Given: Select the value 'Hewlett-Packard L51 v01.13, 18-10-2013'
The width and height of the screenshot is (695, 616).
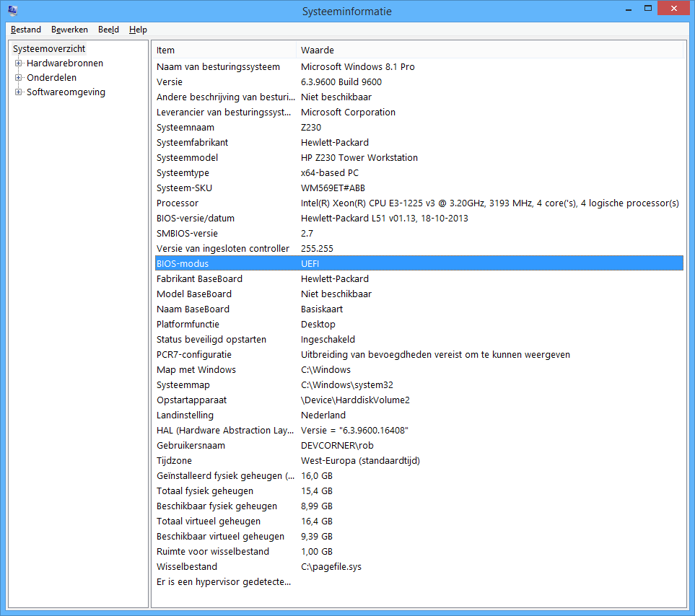Looking at the screenshot, I should [x=384, y=219].
